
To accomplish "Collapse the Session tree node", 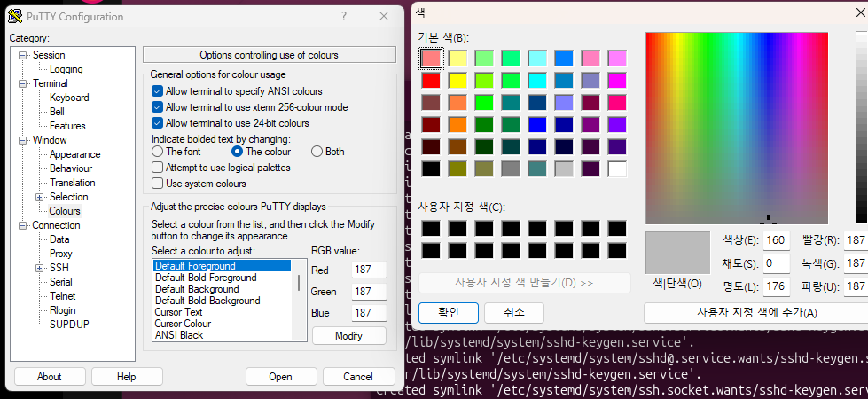I will coord(23,55).
